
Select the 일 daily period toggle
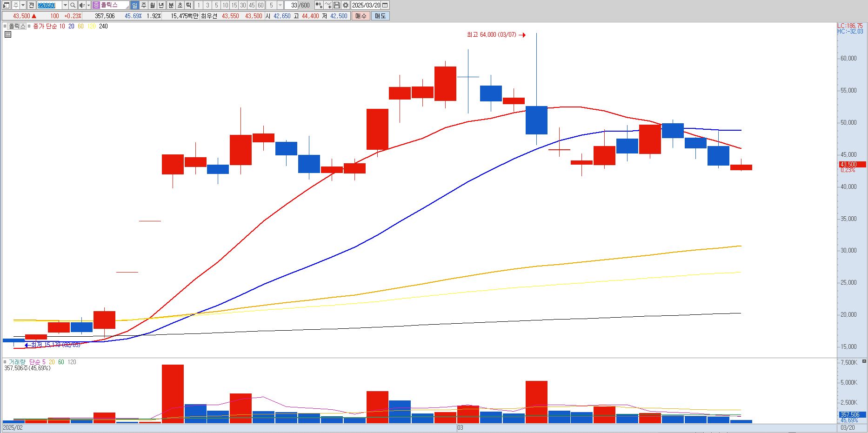(134, 5)
